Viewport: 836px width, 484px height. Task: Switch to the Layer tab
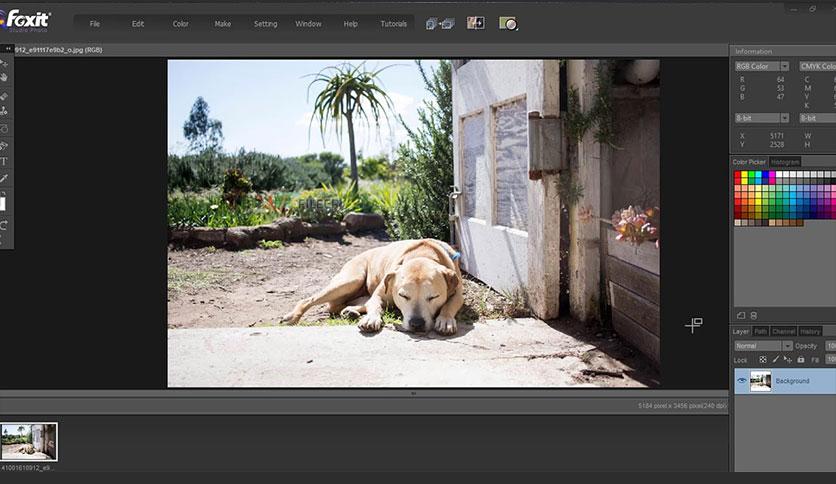click(741, 332)
